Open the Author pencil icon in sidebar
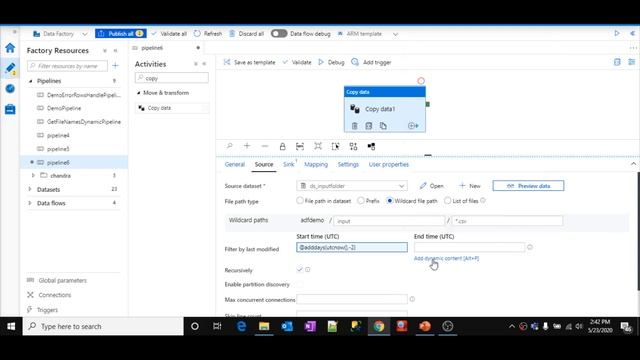The width and height of the screenshot is (640, 360). point(10,68)
